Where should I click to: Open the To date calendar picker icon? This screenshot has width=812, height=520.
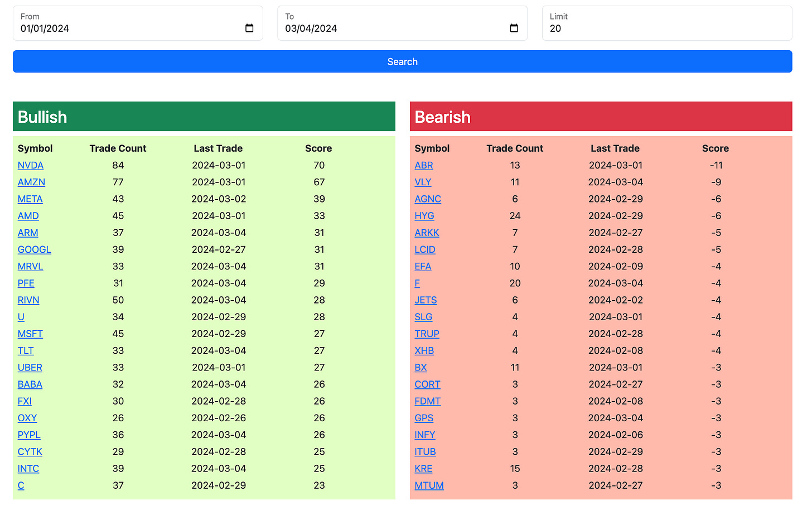click(x=514, y=28)
